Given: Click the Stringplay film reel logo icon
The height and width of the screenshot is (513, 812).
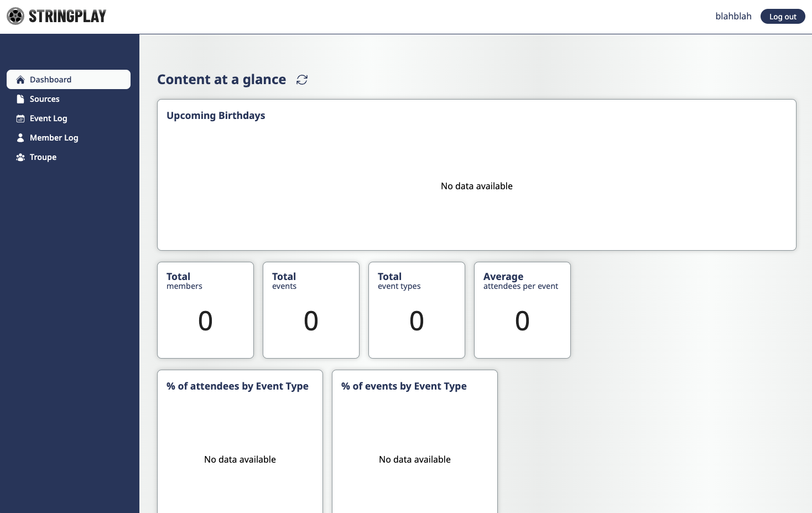Looking at the screenshot, I should coord(15,16).
